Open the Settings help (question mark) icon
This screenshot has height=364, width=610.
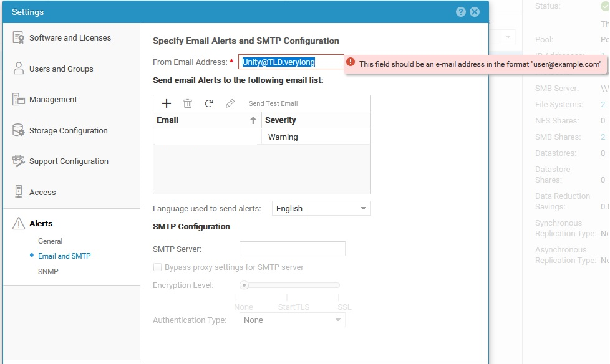(460, 11)
